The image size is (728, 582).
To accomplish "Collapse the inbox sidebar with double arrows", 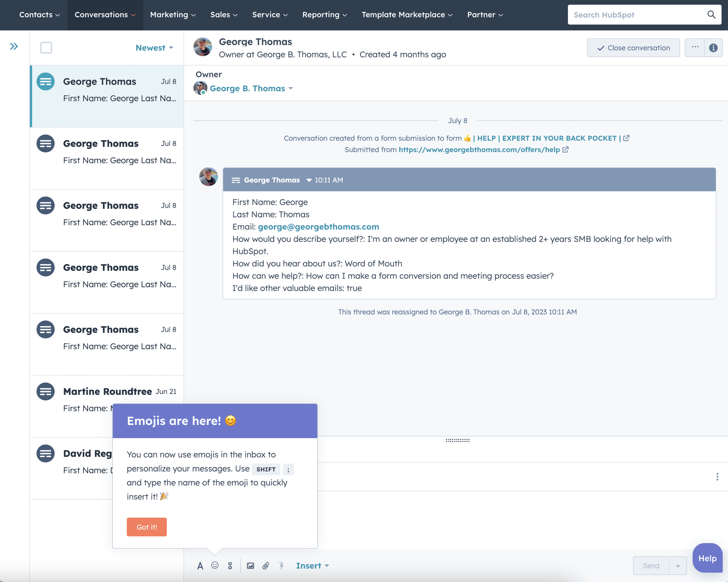I will 14,46.
